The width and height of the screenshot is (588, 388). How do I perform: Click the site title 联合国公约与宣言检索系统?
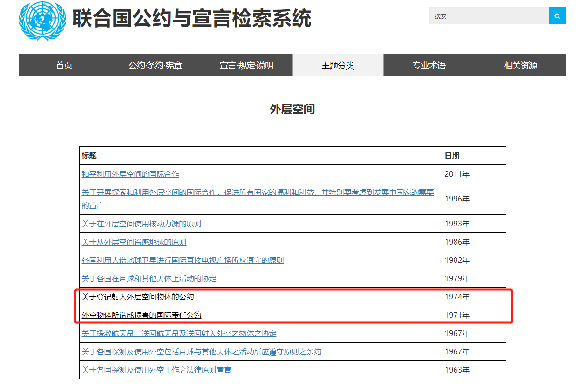pyautogui.click(x=191, y=19)
